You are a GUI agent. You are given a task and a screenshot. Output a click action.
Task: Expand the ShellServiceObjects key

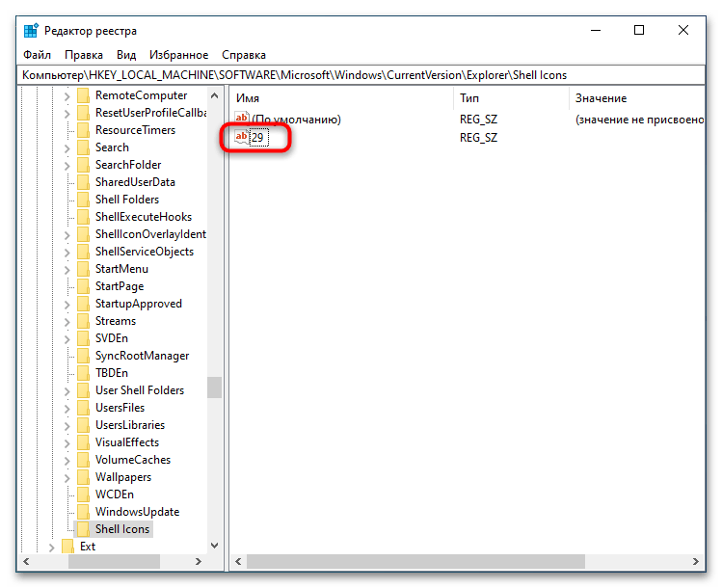67,253
